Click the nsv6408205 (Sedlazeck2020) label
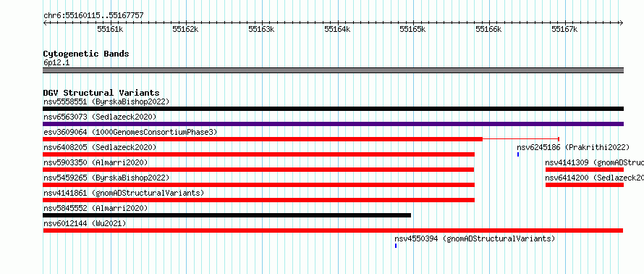Image resolution: width=644 pixels, height=274 pixels. coord(100,147)
